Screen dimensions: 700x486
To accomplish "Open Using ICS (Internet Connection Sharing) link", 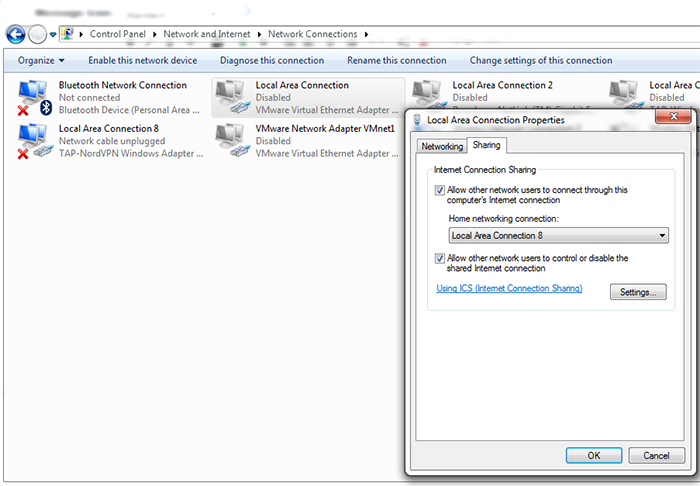I will pos(509,288).
